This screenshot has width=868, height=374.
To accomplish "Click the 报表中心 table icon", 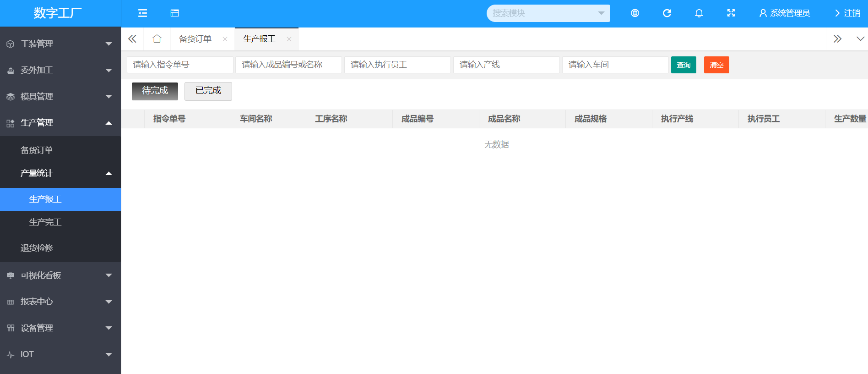I will 11,302.
